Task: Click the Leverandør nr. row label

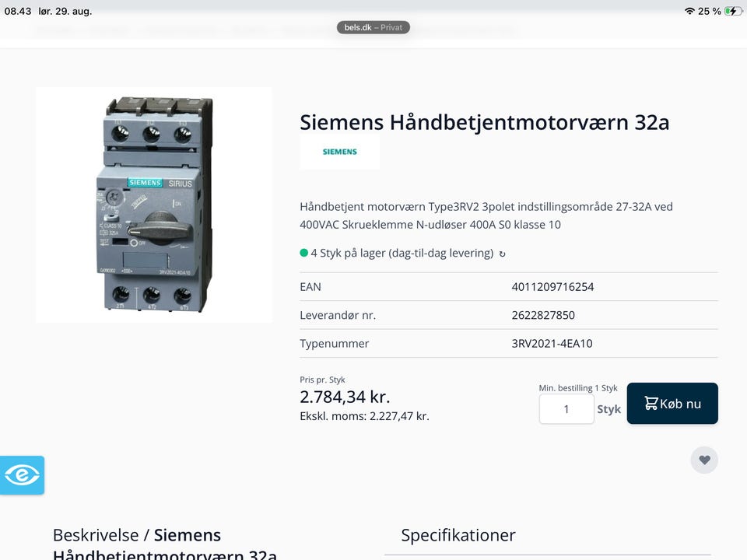Action: coord(338,315)
